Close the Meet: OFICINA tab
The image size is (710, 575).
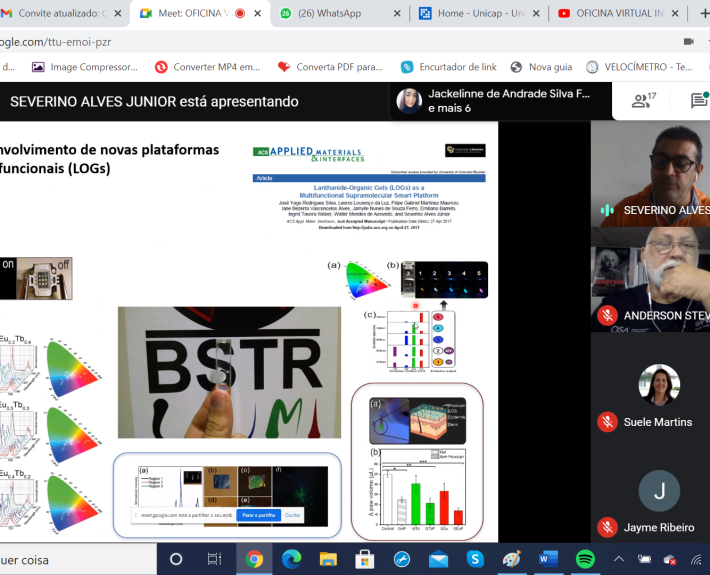pos(258,14)
